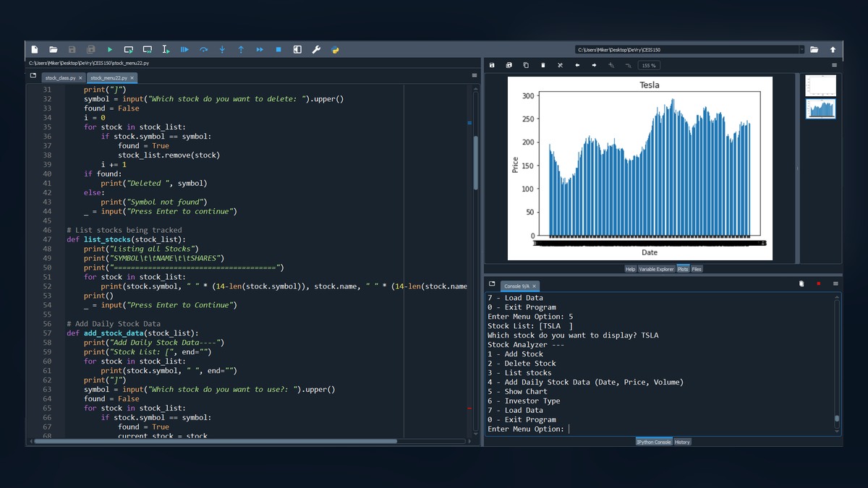
Task: Click the editor horizontal scrollbar
Action: (216, 440)
